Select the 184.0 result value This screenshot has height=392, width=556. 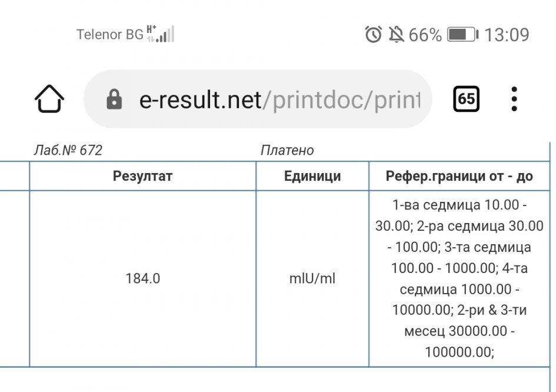(142, 278)
